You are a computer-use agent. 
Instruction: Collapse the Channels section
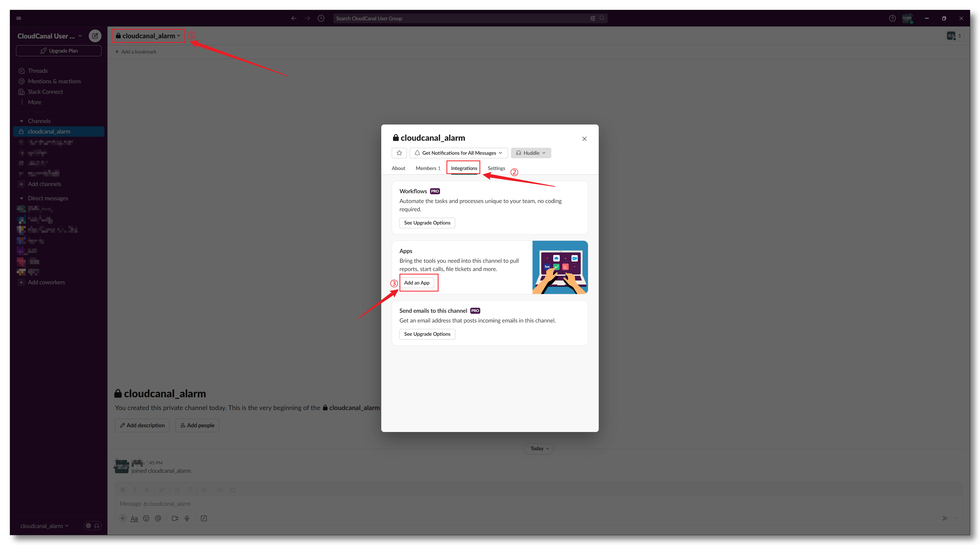click(x=21, y=121)
